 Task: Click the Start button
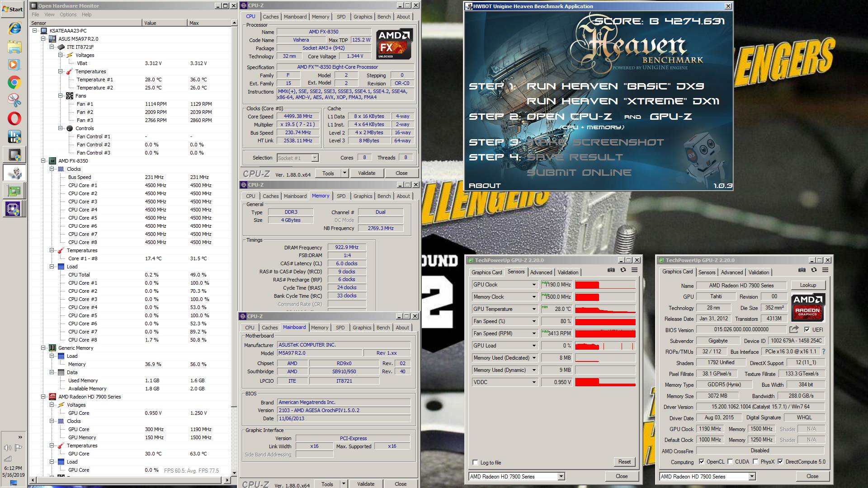pyautogui.click(x=13, y=9)
